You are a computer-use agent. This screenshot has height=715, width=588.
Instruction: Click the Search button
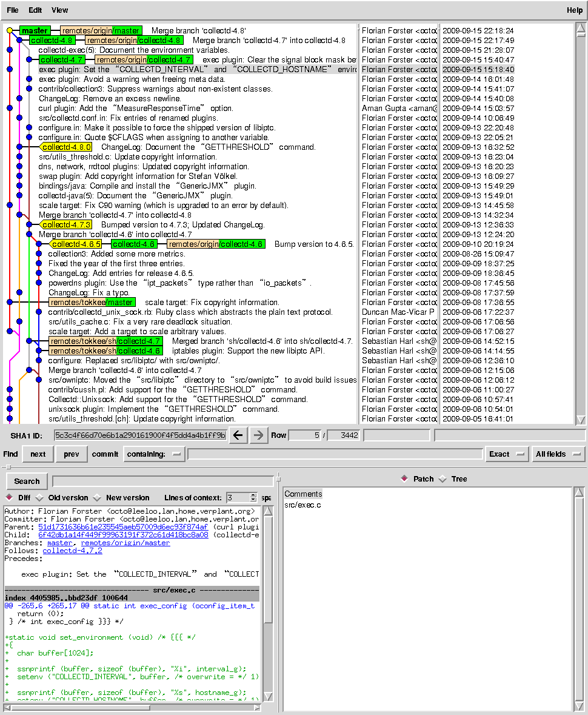click(27, 481)
